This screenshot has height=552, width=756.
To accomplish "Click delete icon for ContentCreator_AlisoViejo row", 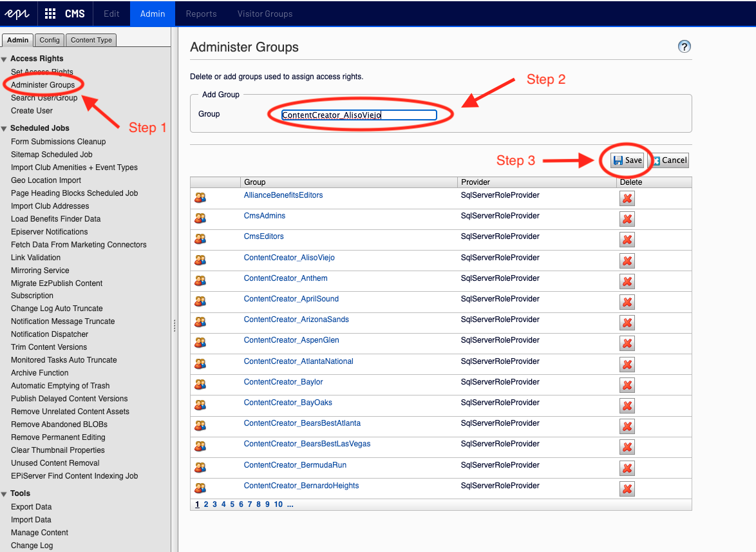I will (627, 261).
